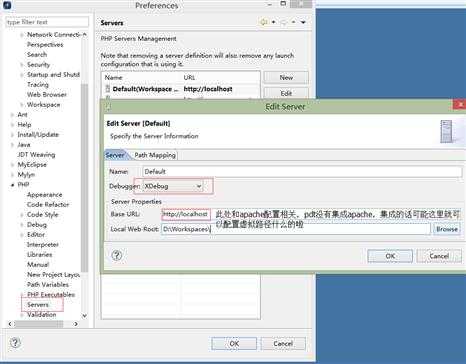This screenshot has height=364, width=466.
Task: Click the Browse button for Local Web Root
Action: [447, 229]
